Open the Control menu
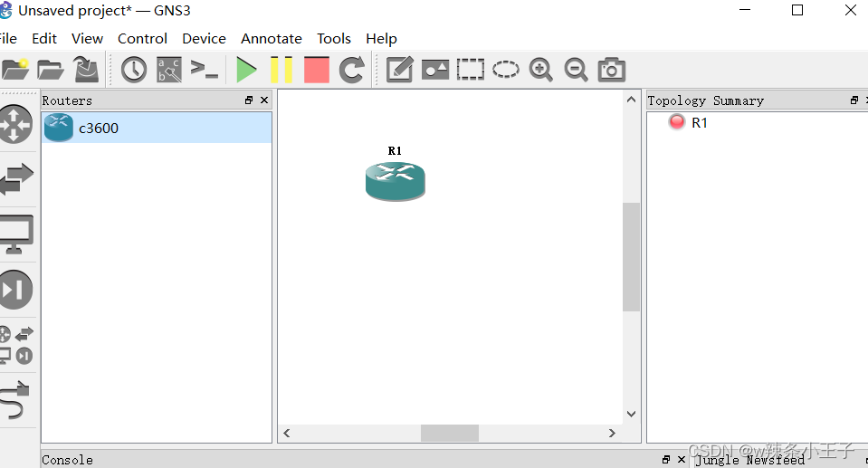 click(142, 39)
